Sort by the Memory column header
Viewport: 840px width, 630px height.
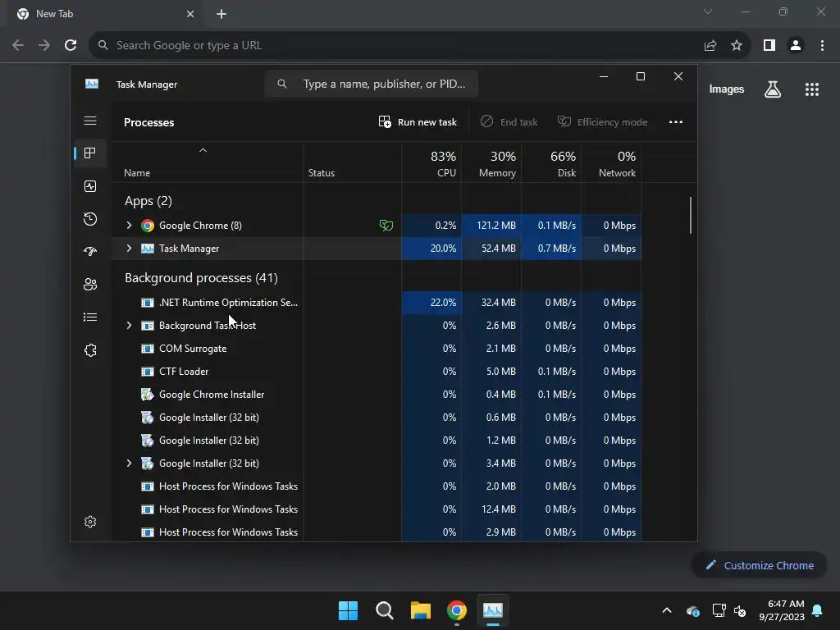coord(491,164)
